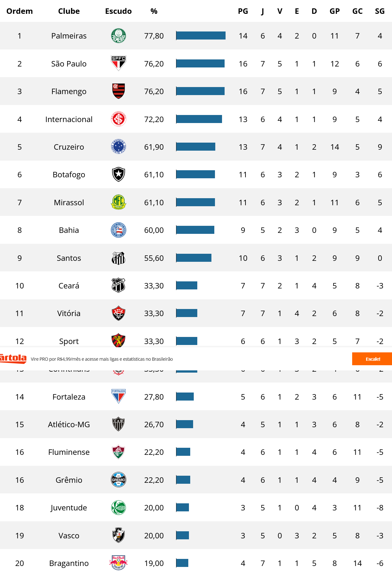Sort by the Clube column header
This screenshot has height=583, width=392.
[x=69, y=11]
